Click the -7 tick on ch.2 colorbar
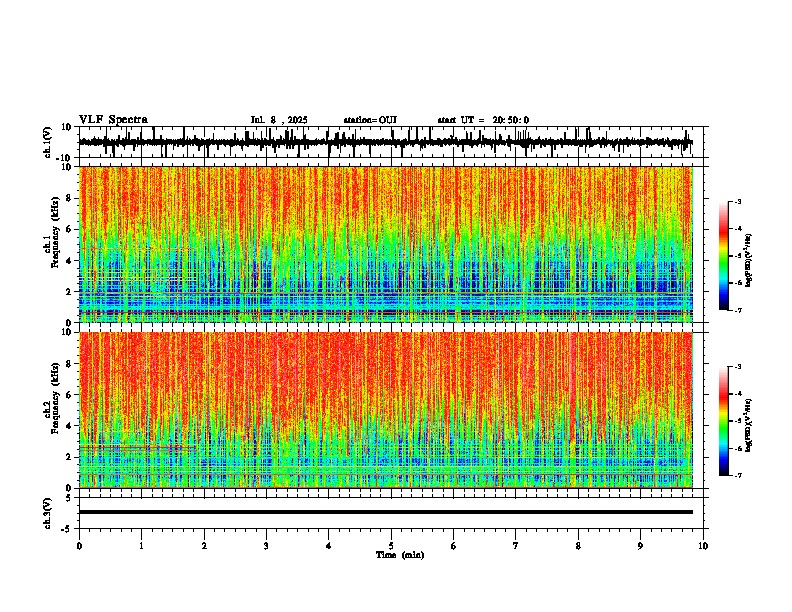 (738, 475)
